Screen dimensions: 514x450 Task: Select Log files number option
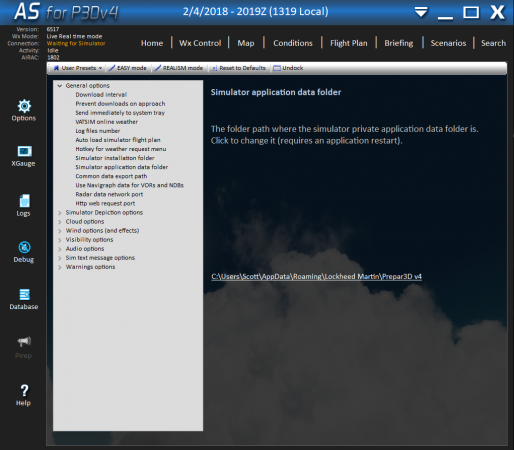pyautogui.click(x=97, y=131)
